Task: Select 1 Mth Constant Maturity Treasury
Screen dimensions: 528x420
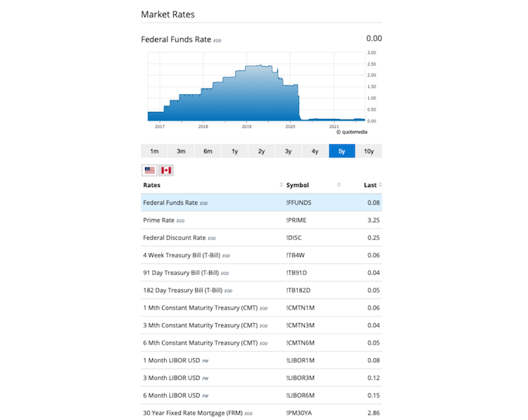Action: 261,307
